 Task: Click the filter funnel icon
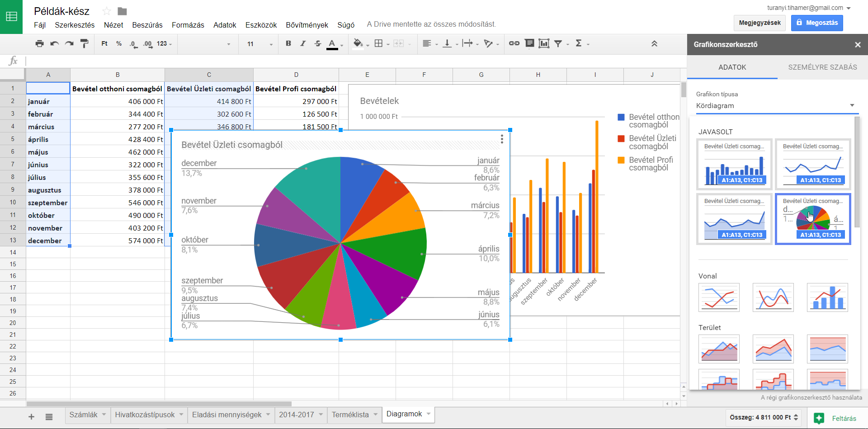[x=558, y=43]
